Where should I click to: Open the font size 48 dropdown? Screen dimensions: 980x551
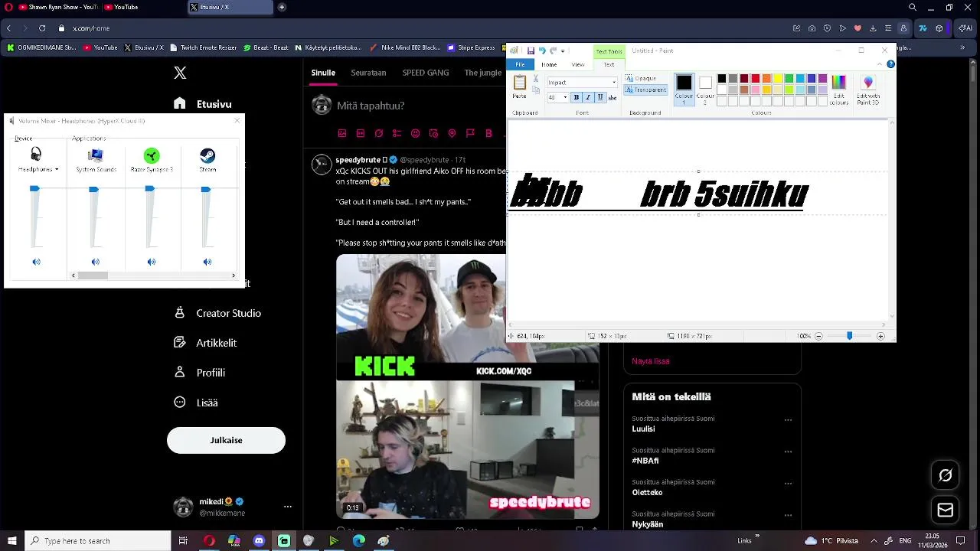566,97
